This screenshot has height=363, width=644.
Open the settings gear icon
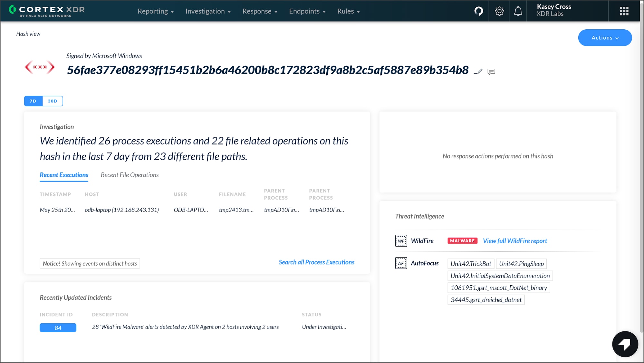pos(499,11)
